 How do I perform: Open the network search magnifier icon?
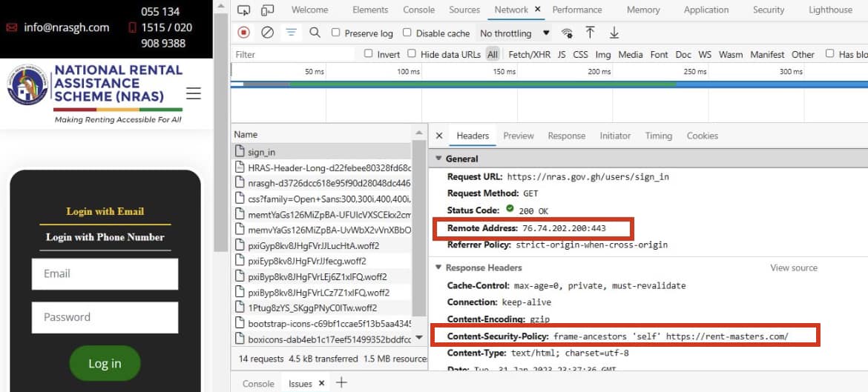point(315,33)
